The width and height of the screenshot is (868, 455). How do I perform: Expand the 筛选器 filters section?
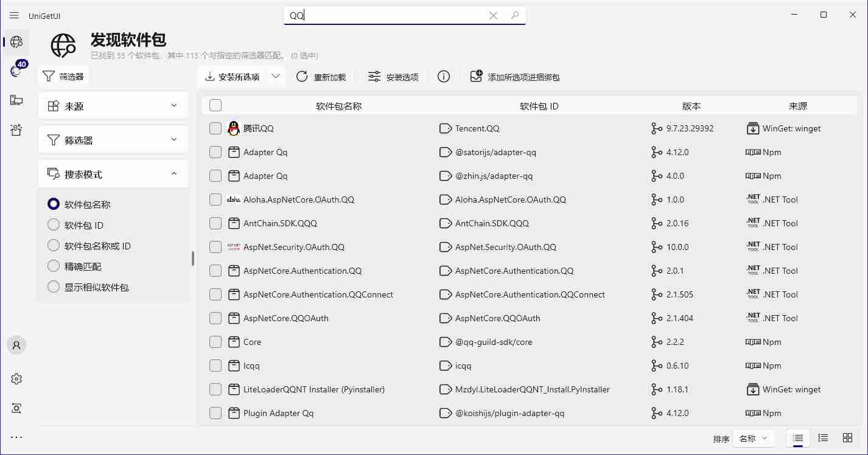click(113, 140)
